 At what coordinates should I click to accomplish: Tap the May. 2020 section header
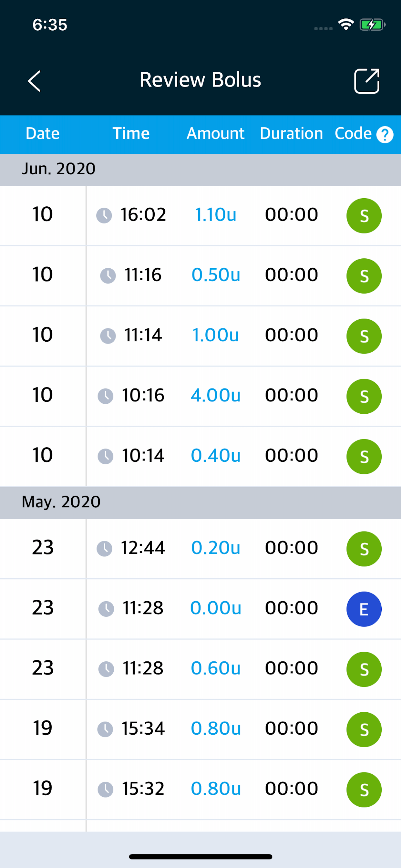200,502
